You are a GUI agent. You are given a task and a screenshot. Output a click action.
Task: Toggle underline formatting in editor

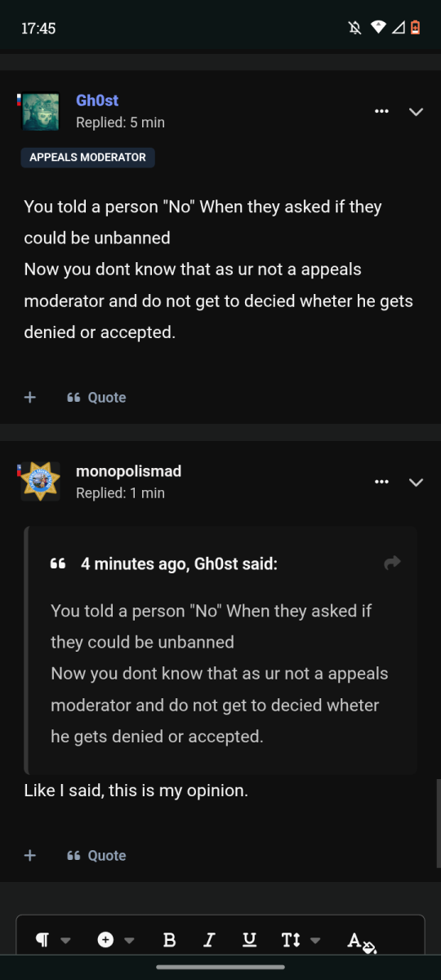coord(250,940)
